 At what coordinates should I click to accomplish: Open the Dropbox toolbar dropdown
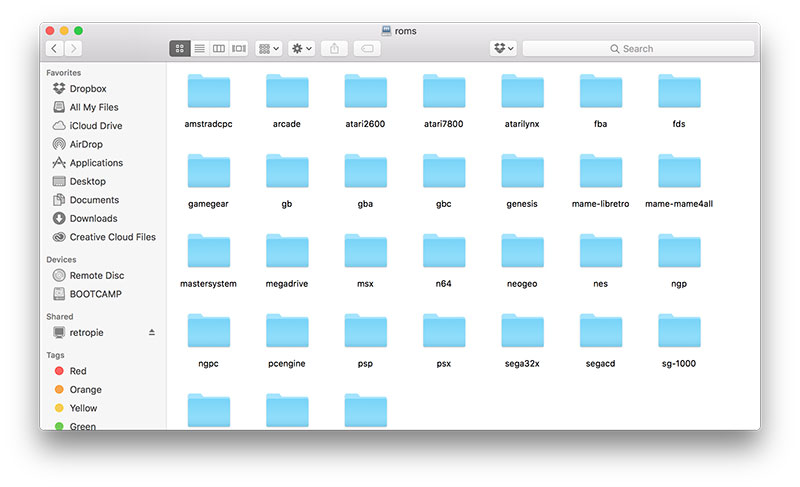(x=503, y=48)
